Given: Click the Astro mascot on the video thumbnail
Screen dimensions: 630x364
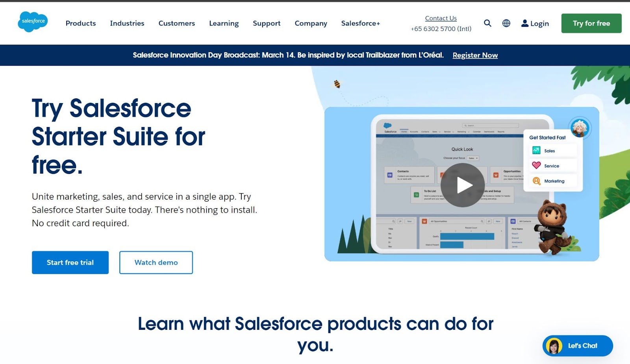Looking at the screenshot, I should click(553, 227).
